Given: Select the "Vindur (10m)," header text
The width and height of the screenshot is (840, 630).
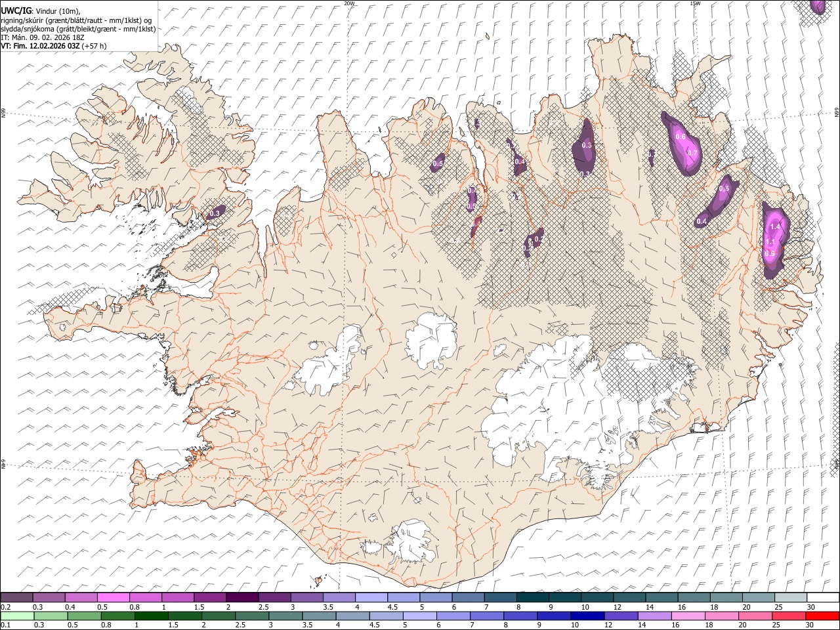Looking at the screenshot, I should pos(58,10).
